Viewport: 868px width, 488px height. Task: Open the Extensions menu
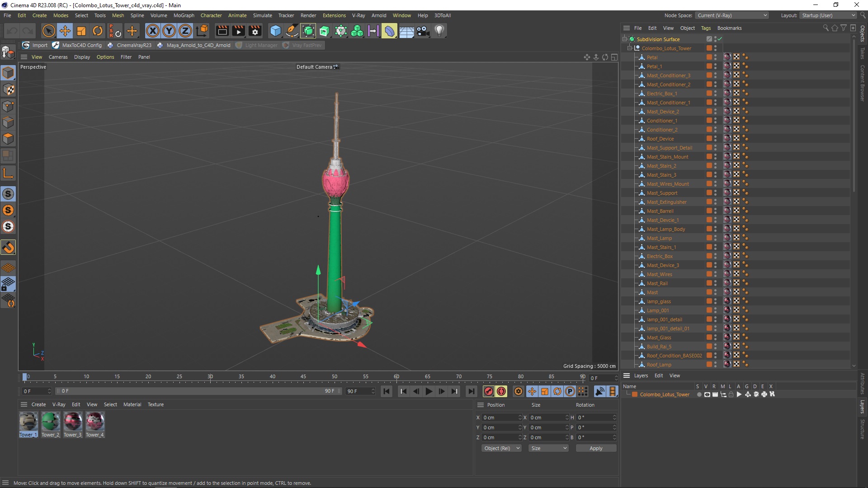(334, 15)
